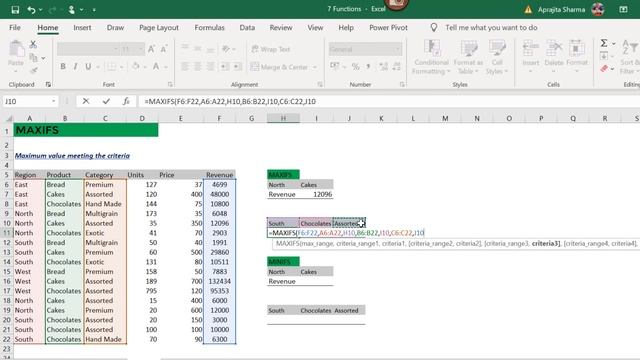Confirm formula with checkmark icon
Viewport: 640px width, 360px height.
pos(106,101)
